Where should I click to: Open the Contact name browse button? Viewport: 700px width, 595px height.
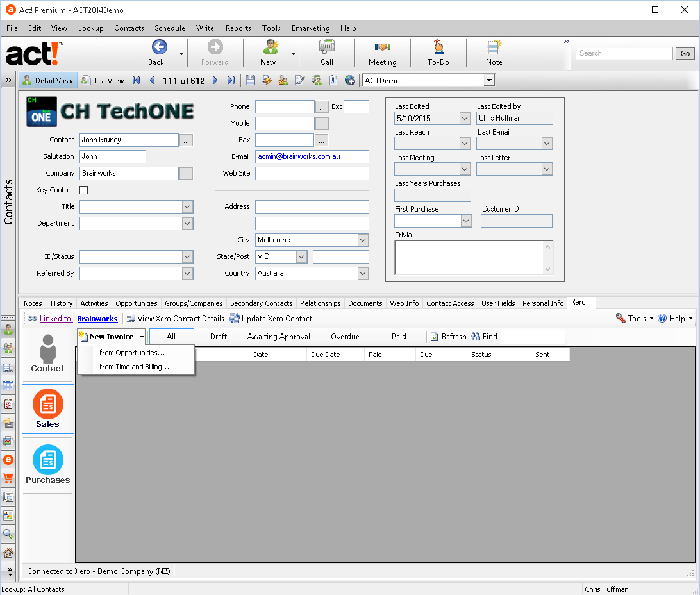[x=186, y=140]
